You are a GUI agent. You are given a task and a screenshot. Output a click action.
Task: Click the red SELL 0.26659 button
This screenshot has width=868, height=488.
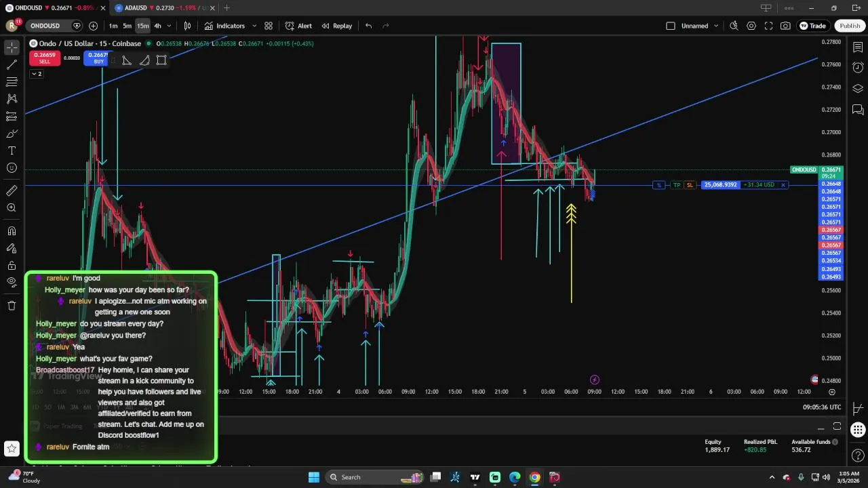point(44,58)
